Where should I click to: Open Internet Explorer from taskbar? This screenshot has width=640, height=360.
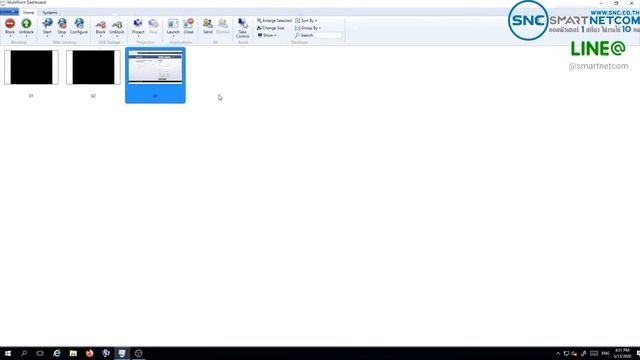[57, 353]
